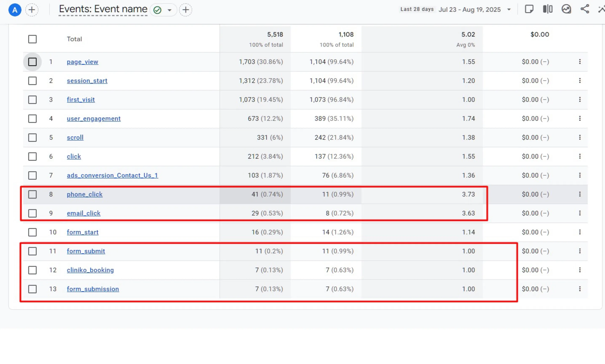Open ads_conversion_Contact_Us_1 event link

point(112,175)
